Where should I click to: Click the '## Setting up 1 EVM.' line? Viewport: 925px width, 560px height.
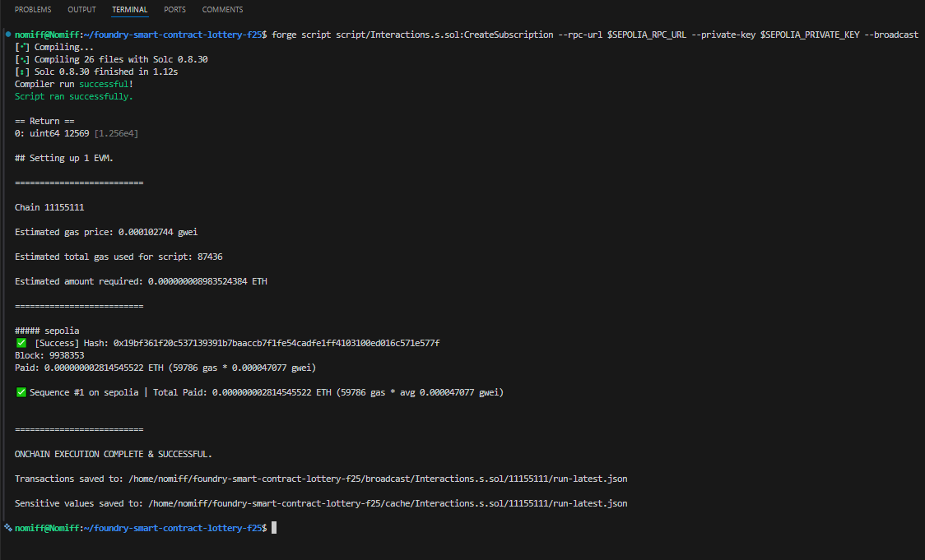[63, 158]
